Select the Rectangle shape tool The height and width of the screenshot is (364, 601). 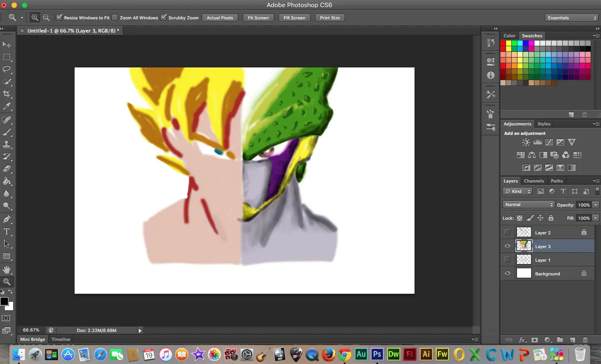tap(7, 256)
